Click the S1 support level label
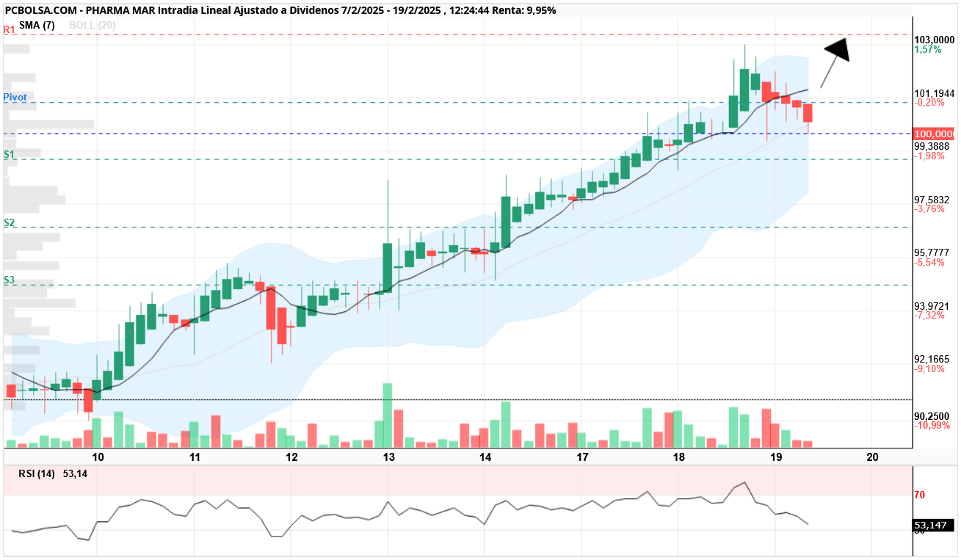This screenshot has height=560, width=961. [x=9, y=155]
